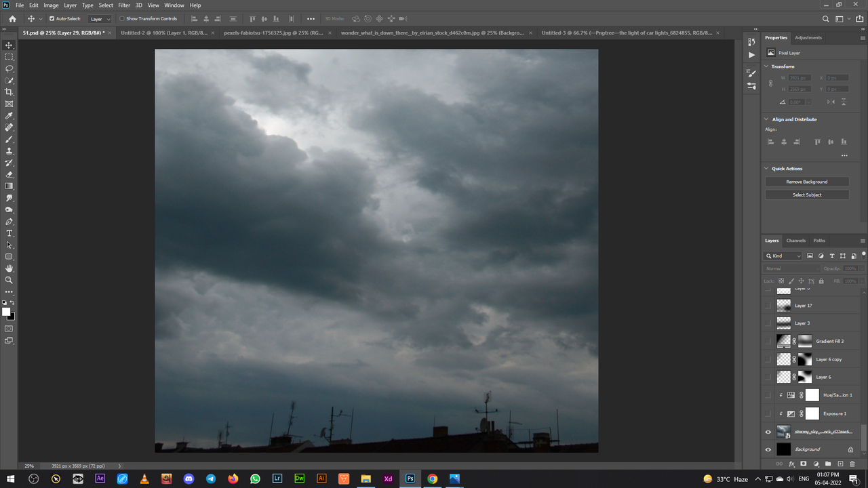Click the Remove Background button
The width and height of the screenshot is (868, 488).
(807, 182)
